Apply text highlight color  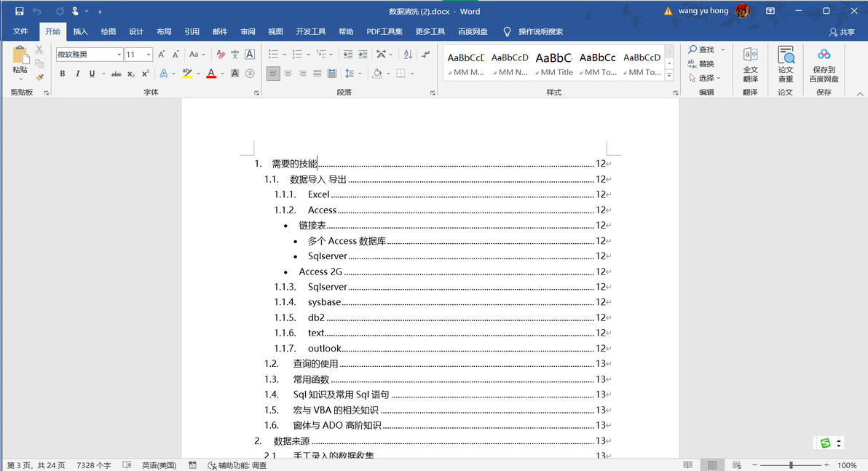(187, 74)
